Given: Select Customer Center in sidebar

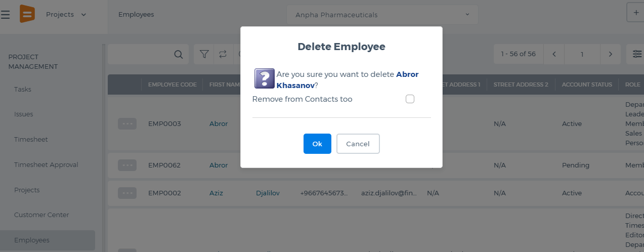Looking at the screenshot, I should [41, 215].
